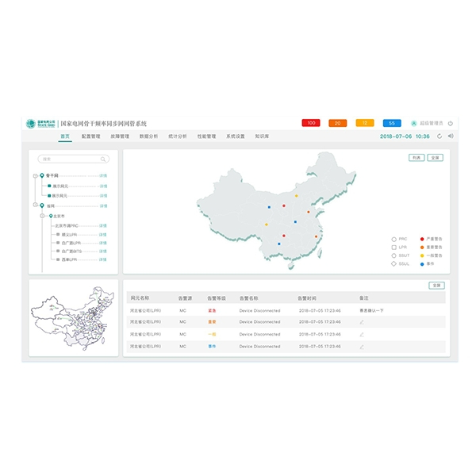476x476 pixels.
Task: Toggle the LPR legend square
Action: tap(394, 247)
